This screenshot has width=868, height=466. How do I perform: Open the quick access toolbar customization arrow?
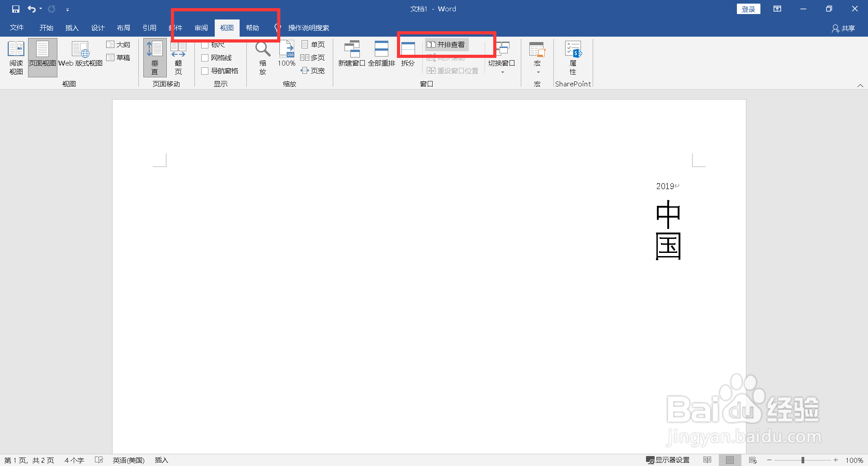pyautogui.click(x=67, y=10)
